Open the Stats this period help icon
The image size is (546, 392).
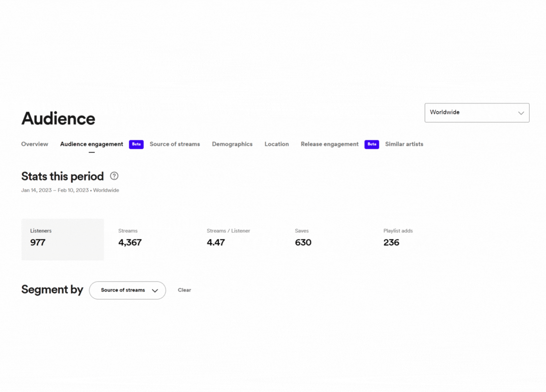point(114,176)
